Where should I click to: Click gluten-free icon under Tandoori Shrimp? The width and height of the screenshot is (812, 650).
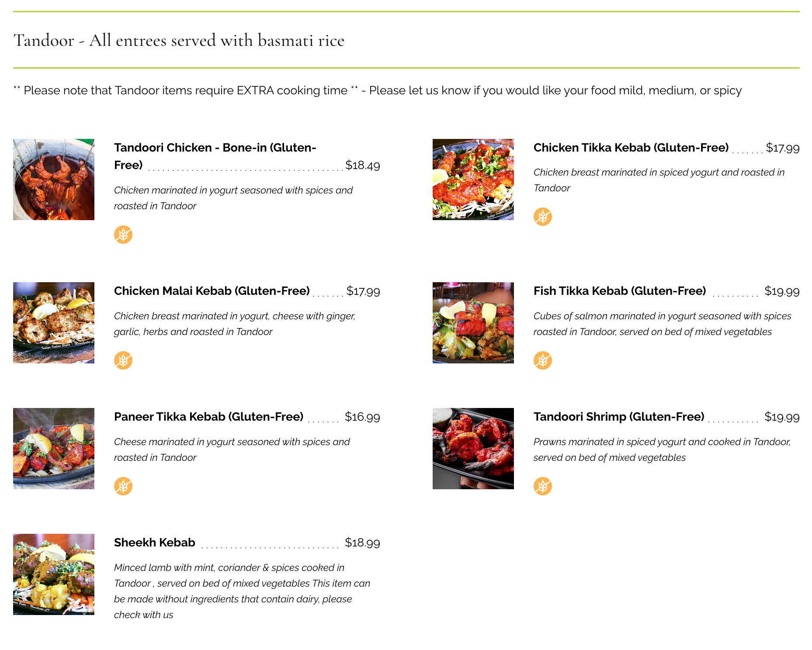tap(543, 486)
